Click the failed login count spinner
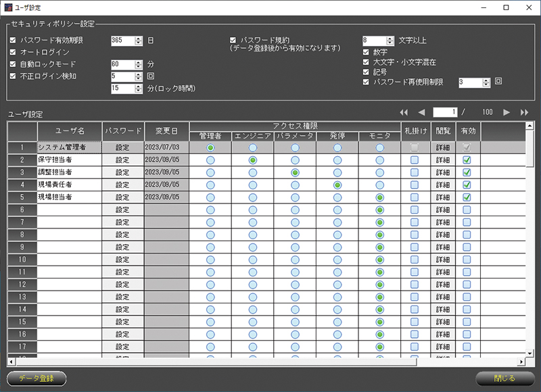This screenshot has height=392, width=541. click(x=139, y=76)
